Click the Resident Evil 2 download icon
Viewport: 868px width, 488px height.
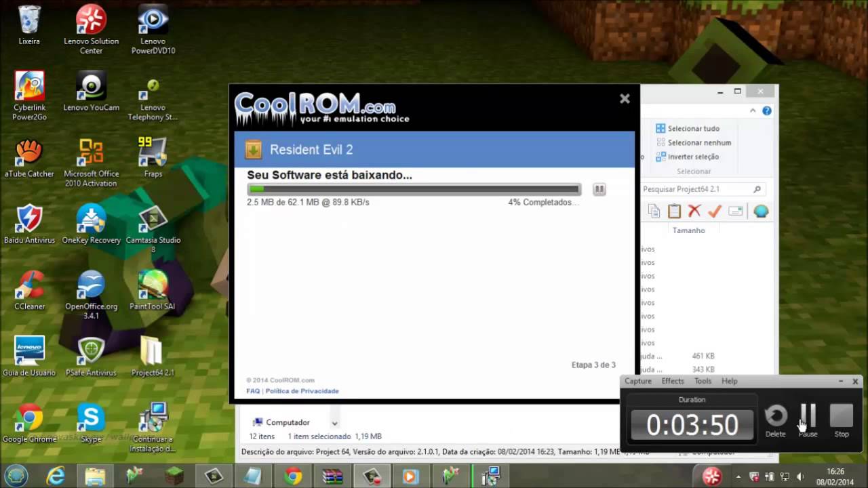pyautogui.click(x=254, y=149)
